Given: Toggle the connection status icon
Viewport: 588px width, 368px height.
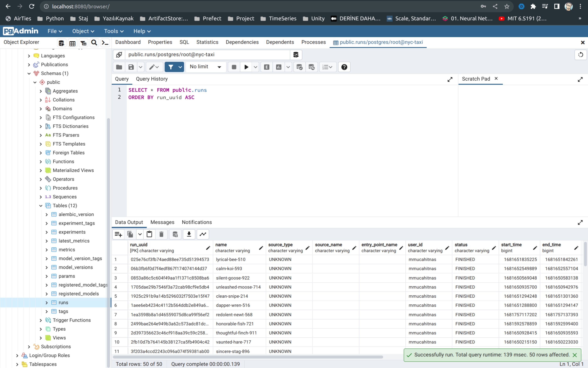Looking at the screenshot, I should tap(119, 55).
